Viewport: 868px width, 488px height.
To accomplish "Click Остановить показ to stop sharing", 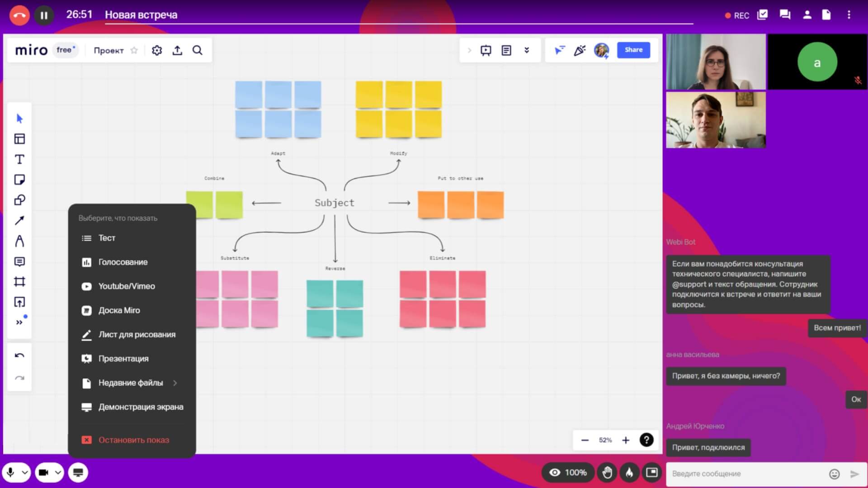I will point(133,440).
